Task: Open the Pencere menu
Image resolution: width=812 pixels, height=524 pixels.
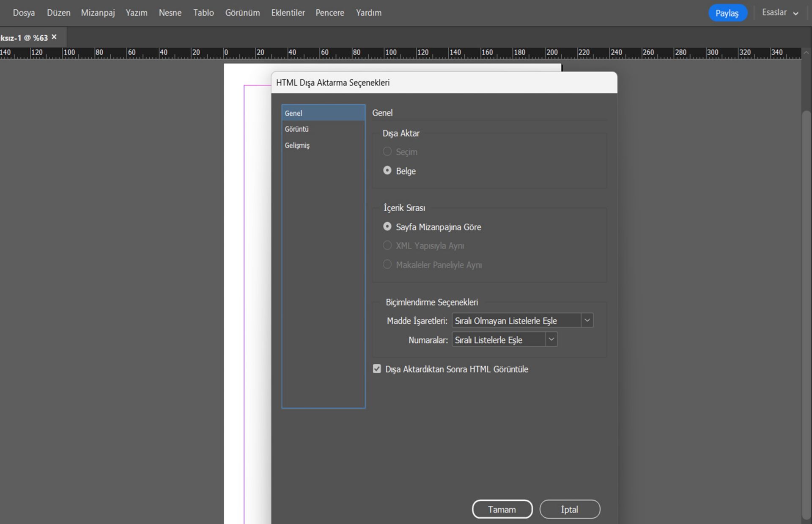Action: [329, 13]
